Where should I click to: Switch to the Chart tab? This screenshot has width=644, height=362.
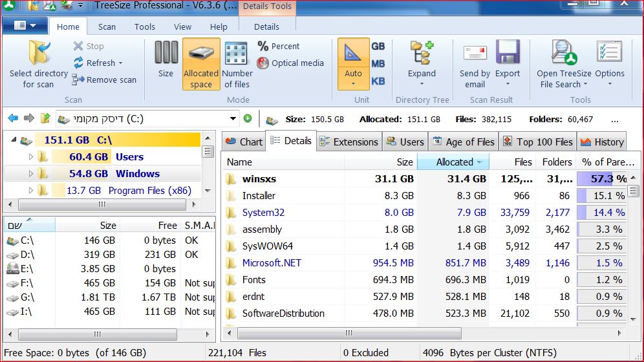(244, 142)
